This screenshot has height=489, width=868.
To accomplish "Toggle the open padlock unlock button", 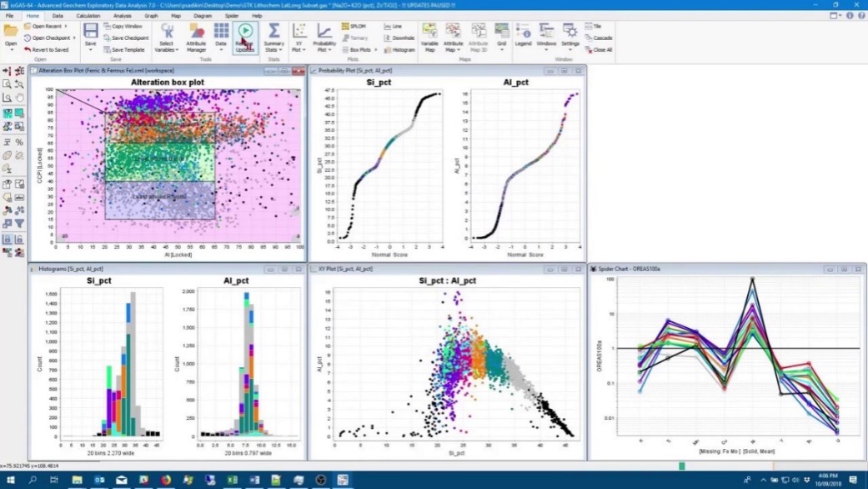I will point(19,239).
